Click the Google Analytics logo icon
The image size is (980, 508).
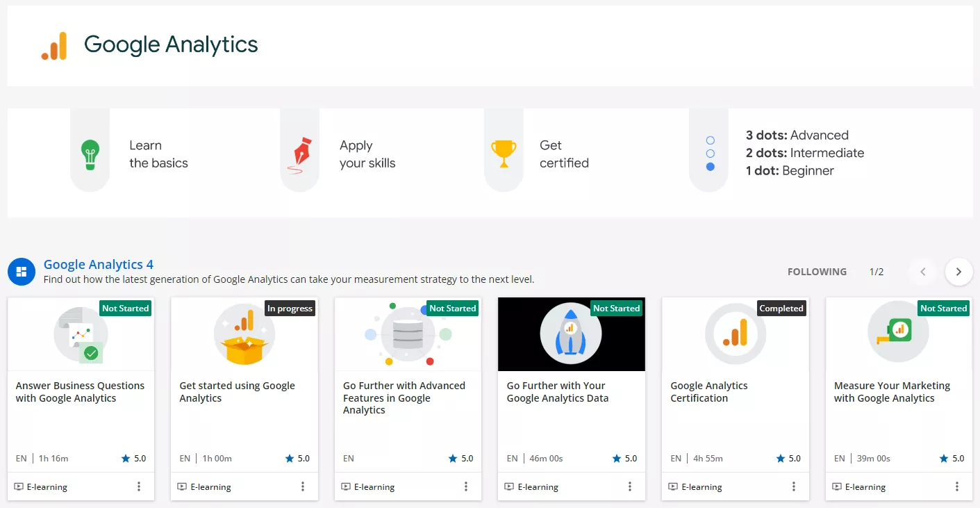pos(54,46)
